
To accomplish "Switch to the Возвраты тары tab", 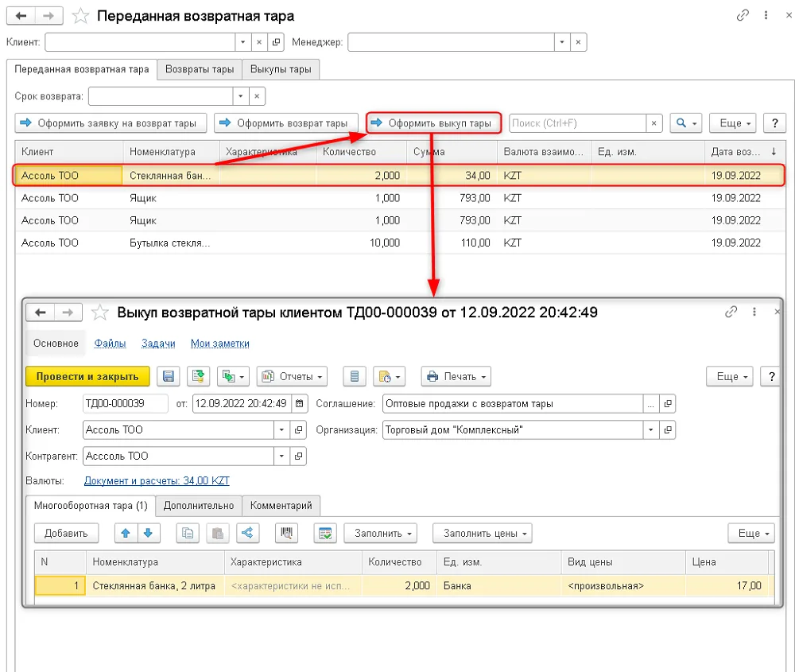I will point(200,69).
